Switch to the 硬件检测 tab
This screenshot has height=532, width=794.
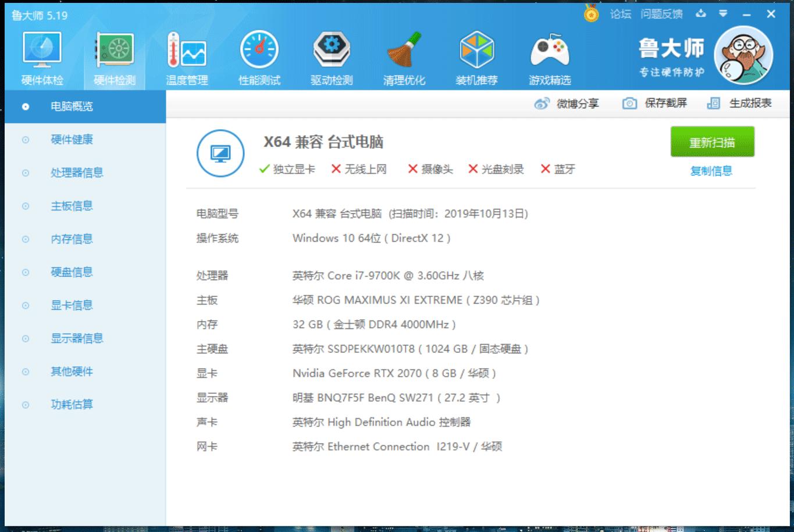point(114,56)
